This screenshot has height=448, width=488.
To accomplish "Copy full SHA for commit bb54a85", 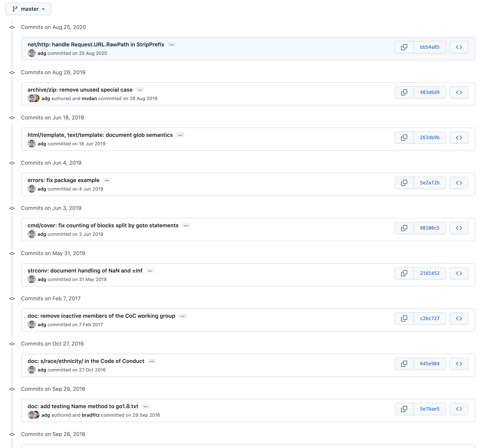I will [404, 47].
